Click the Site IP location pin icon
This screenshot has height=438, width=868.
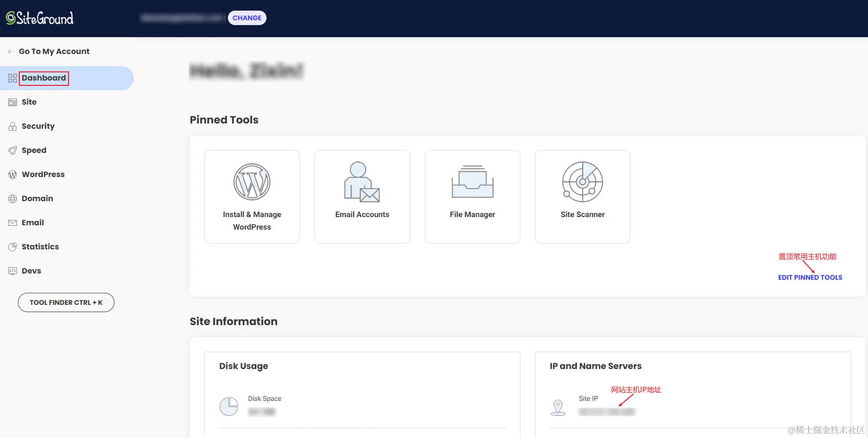coord(559,406)
